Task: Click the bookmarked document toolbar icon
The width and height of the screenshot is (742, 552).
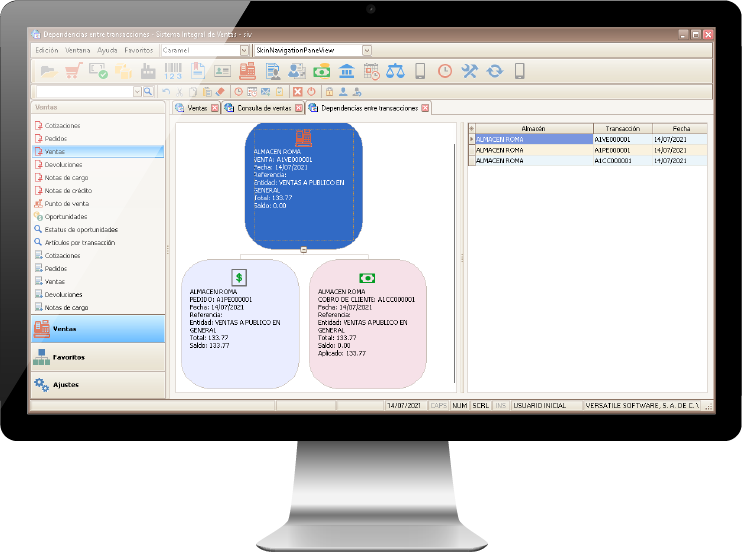Action: [x=197, y=71]
